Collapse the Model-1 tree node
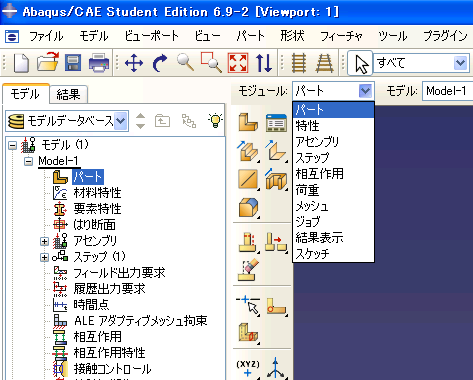The image size is (473, 380). tap(29, 161)
